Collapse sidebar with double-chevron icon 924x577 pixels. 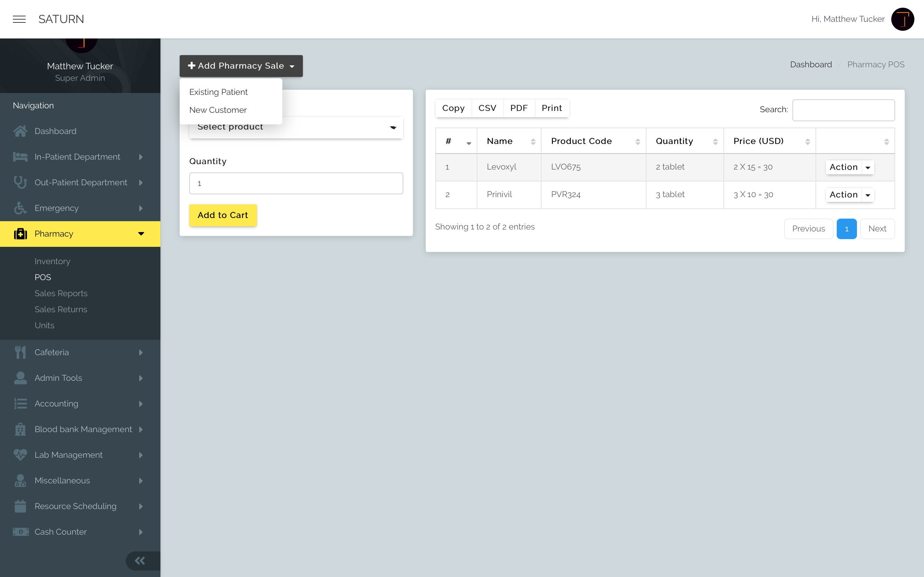140,561
